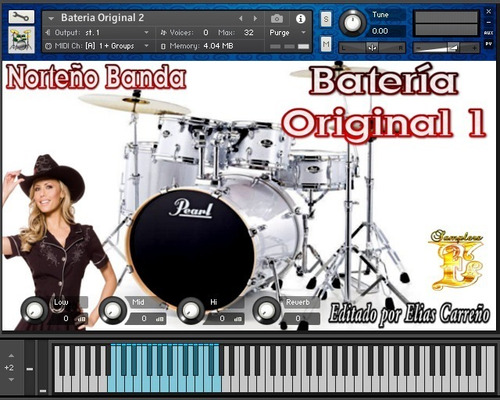The width and height of the screenshot is (500, 400).
Task: Click the Tune knob
Action: point(352,23)
